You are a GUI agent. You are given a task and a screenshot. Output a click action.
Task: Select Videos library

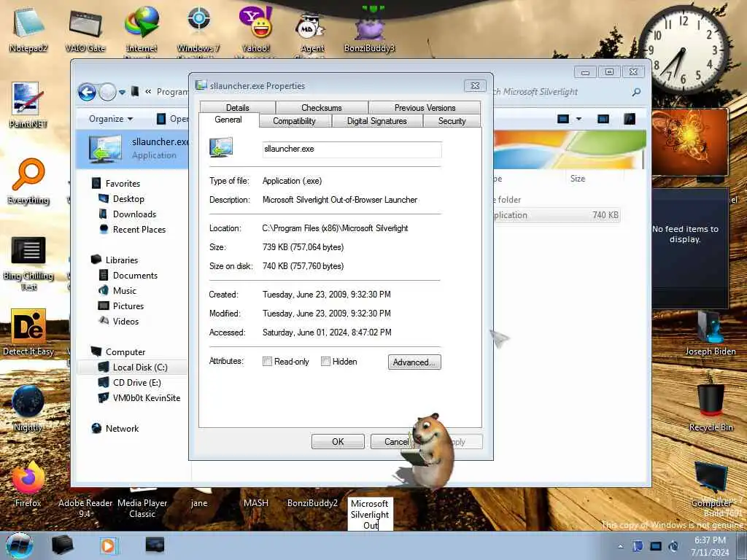tap(125, 321)
